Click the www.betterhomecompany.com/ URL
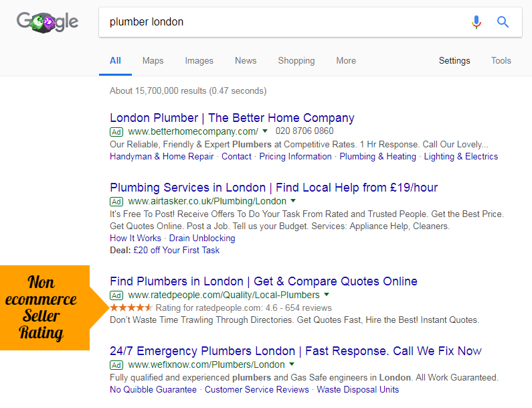Viewport: 532px width, 408px height. (x=193, y=131)
